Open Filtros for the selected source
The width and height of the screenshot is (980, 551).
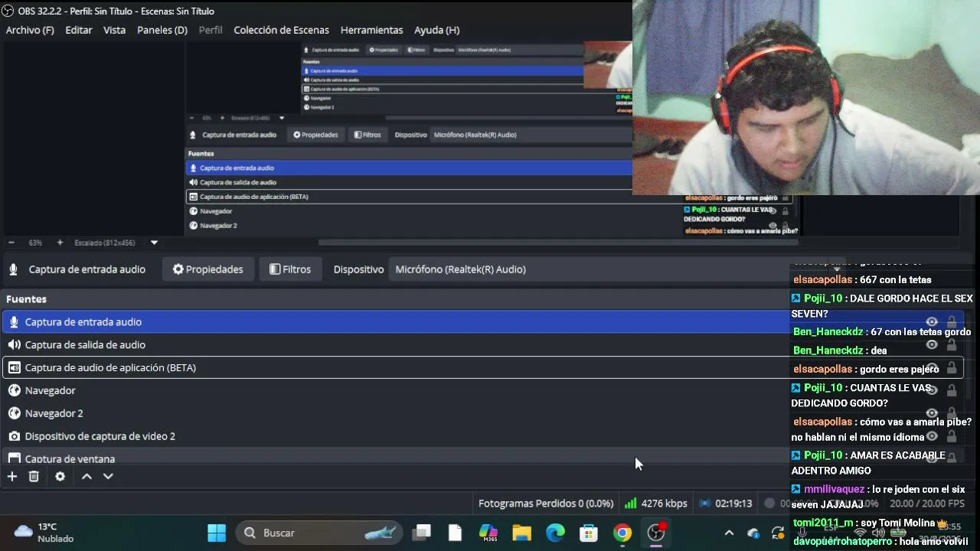(290, 269)
